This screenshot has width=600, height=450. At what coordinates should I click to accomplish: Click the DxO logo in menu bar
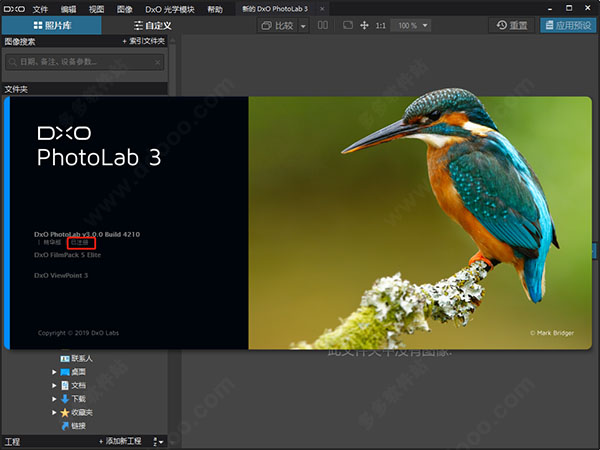(14, 9)
